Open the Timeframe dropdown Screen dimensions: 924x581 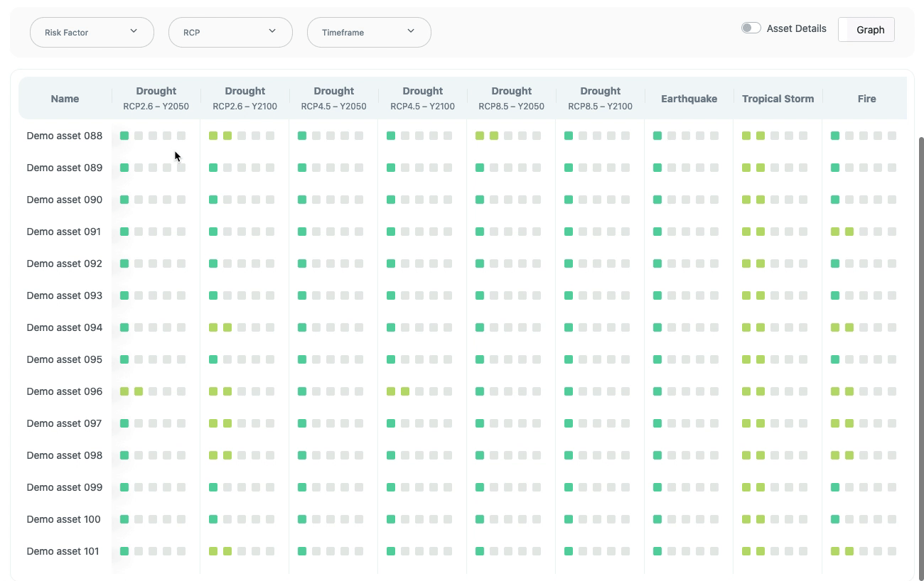click(369, 33)
